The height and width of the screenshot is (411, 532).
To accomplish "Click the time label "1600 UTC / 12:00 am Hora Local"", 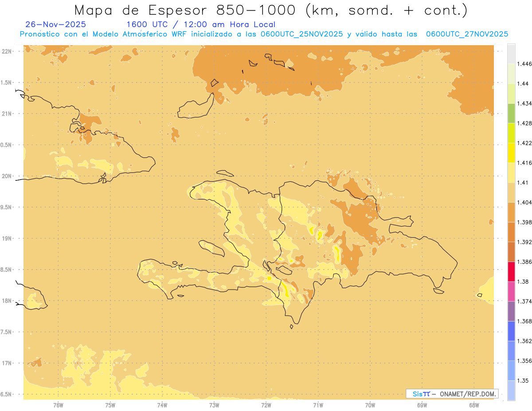I will coord(201,24).
